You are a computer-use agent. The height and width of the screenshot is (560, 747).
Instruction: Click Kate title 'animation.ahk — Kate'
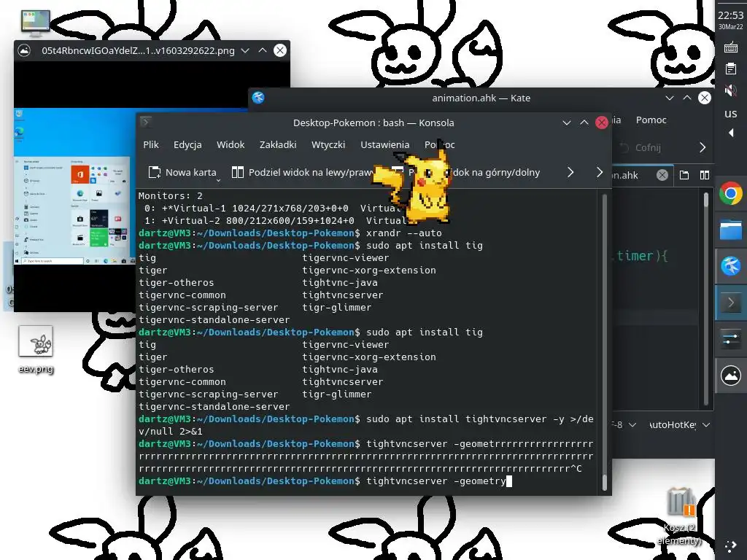(481, 98)
